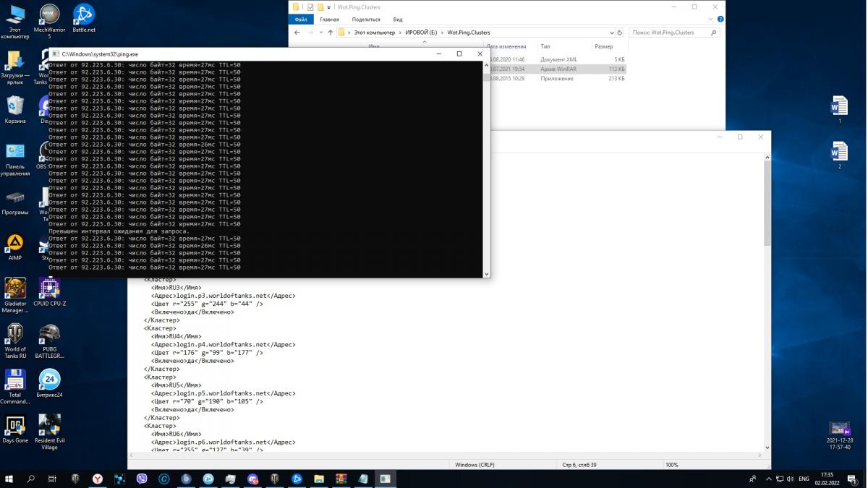Open the clock showing 17:35
868x488 pixels.
coord(826,479)
